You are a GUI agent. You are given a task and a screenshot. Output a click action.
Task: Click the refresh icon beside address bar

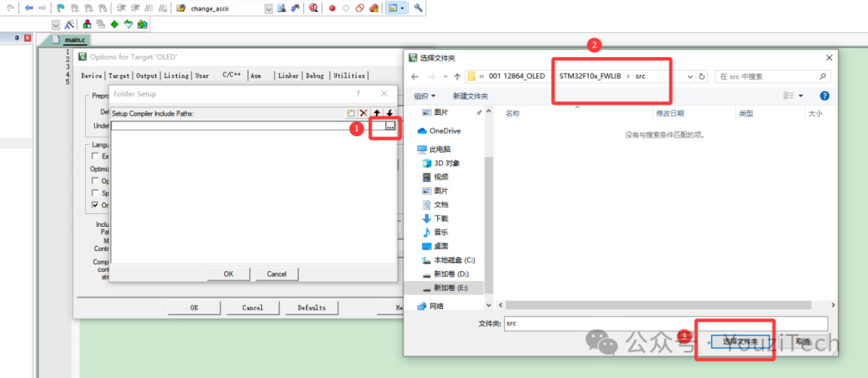pos(702,76)
